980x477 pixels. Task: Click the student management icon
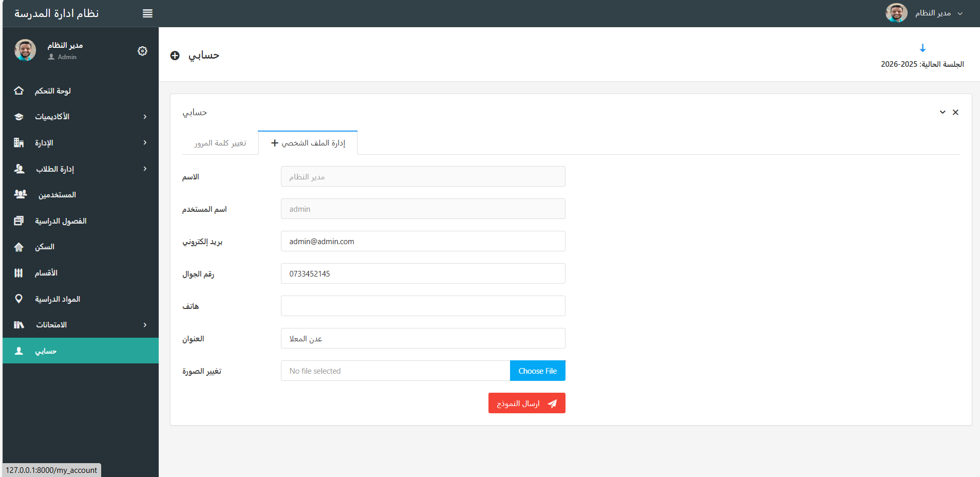click(20, 169)
